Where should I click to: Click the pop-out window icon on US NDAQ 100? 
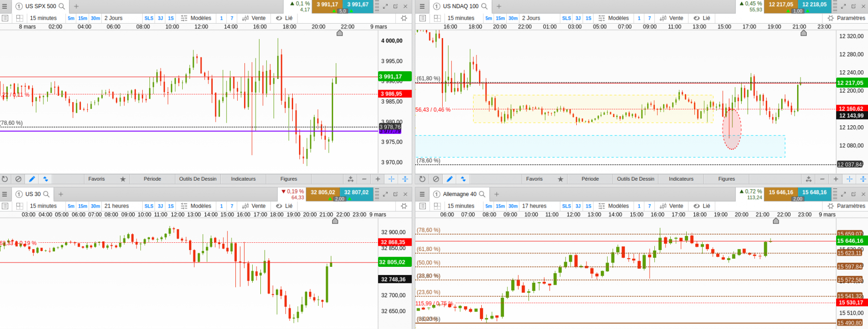pos(854,6)
